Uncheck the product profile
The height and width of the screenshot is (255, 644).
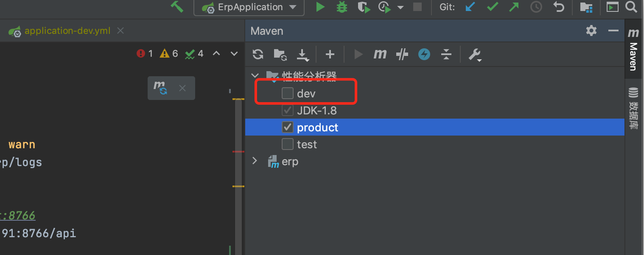pyautogui.click(x=288, y=127)
